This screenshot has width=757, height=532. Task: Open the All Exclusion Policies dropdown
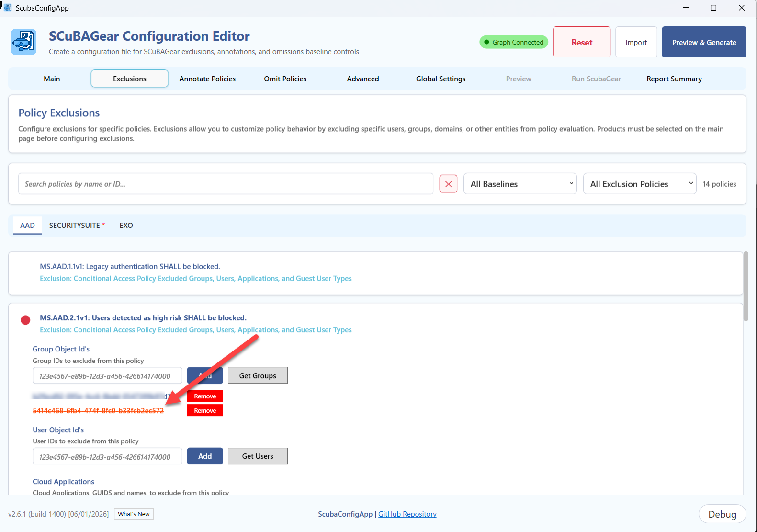pyautogui.click(x=640, y=184)
